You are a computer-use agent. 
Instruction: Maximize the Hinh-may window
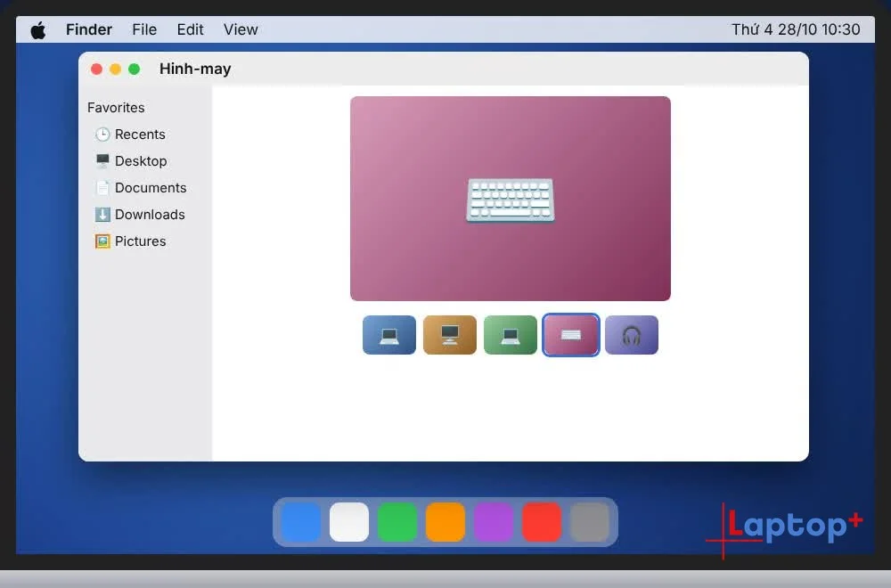pyautogui.click(x=135, y=69)
